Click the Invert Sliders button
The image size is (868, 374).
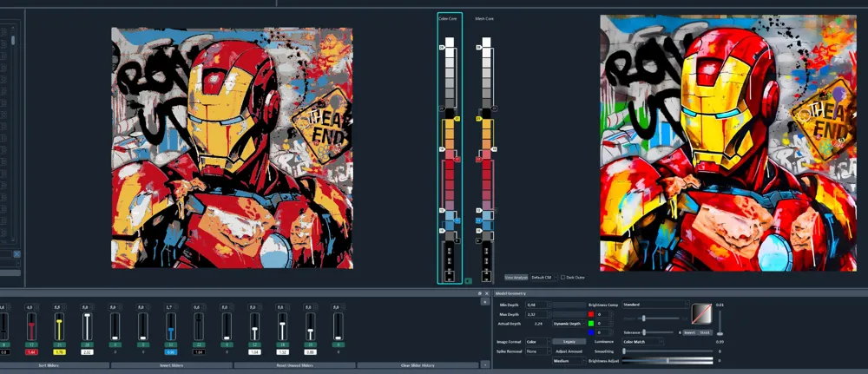pos(171,365)
